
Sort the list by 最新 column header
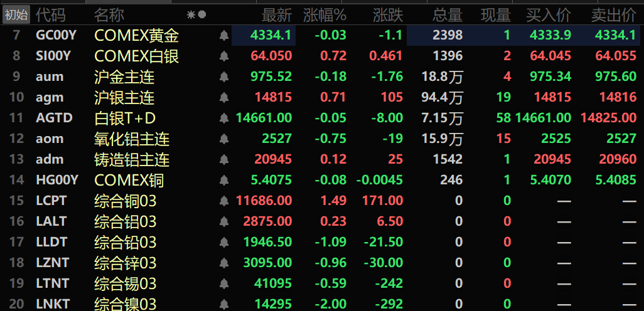pos(276,14)
